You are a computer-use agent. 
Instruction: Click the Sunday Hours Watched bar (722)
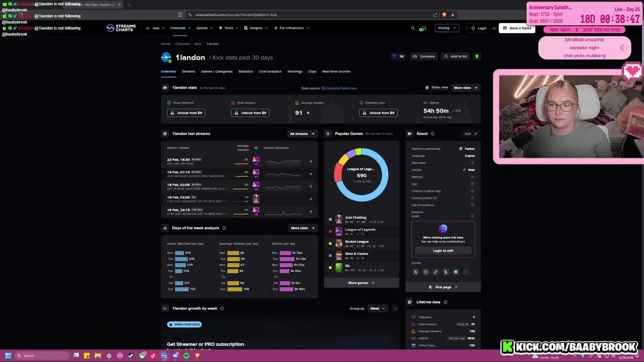point(182,289)
